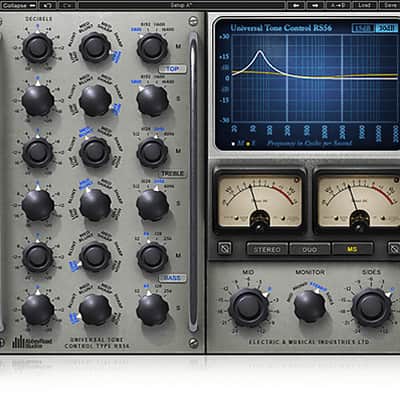Viewport: 400px width, 400px height.
Task: Click the Redo arrow in the top bar
Action: tap(67, 5)
